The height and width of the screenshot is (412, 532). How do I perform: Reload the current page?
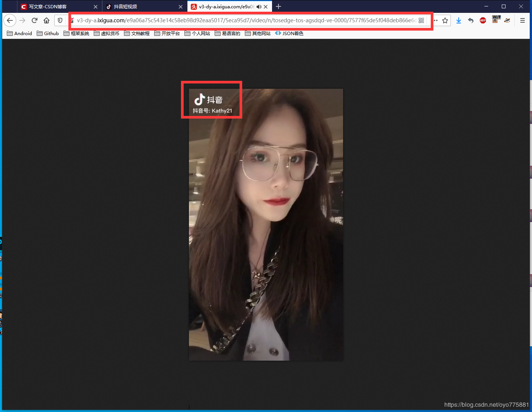tap(34, 20)
